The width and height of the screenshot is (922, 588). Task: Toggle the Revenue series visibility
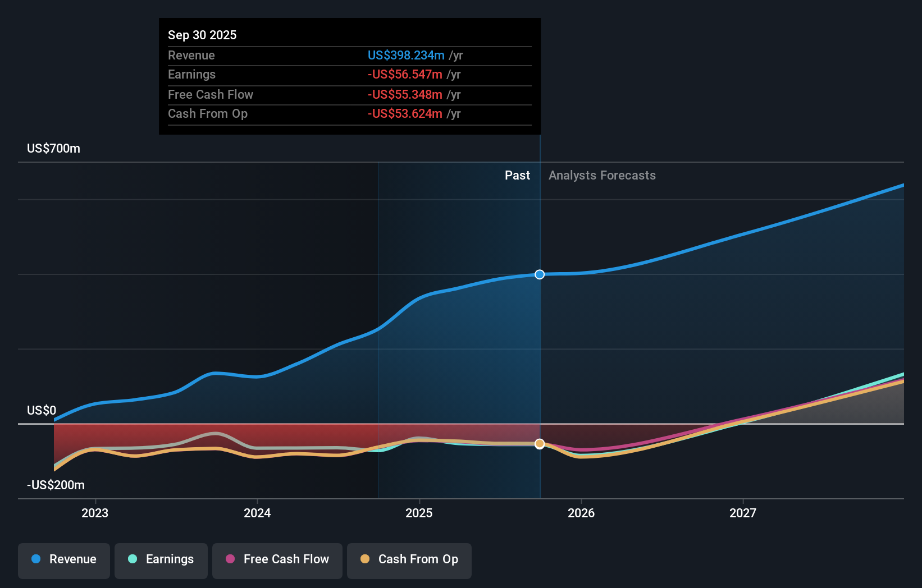pyautogui.click(x=63, y=560)
